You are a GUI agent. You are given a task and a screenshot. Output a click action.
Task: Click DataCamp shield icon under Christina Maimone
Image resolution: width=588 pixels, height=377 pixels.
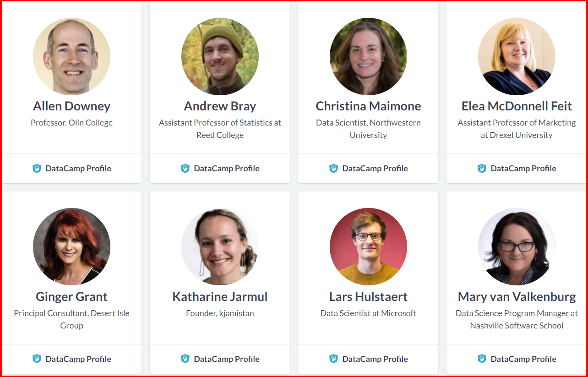pos(333,169)
